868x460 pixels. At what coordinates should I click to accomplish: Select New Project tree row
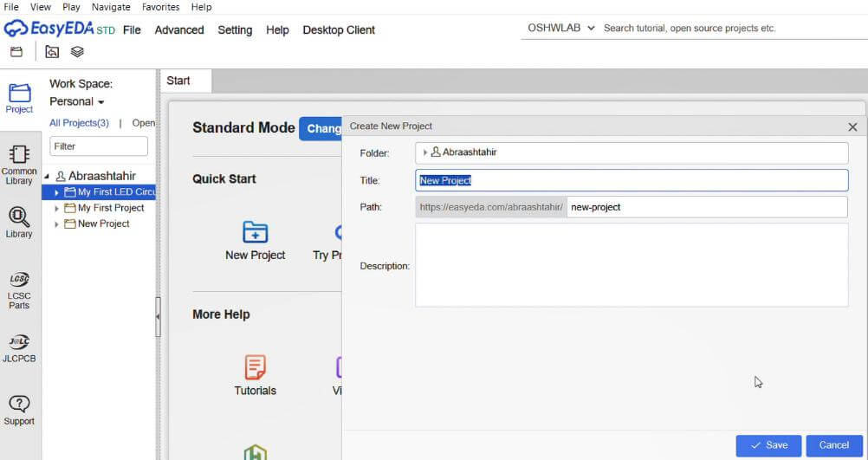point(99,224)
